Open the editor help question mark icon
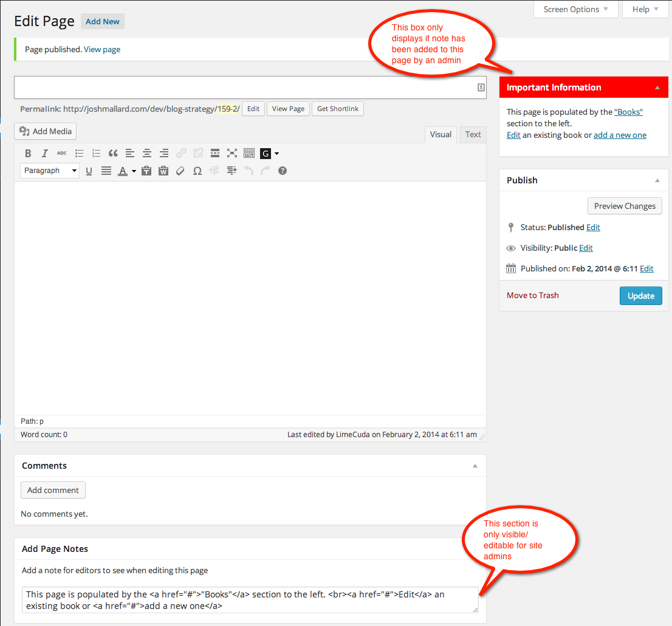 (x=283, y=171)
